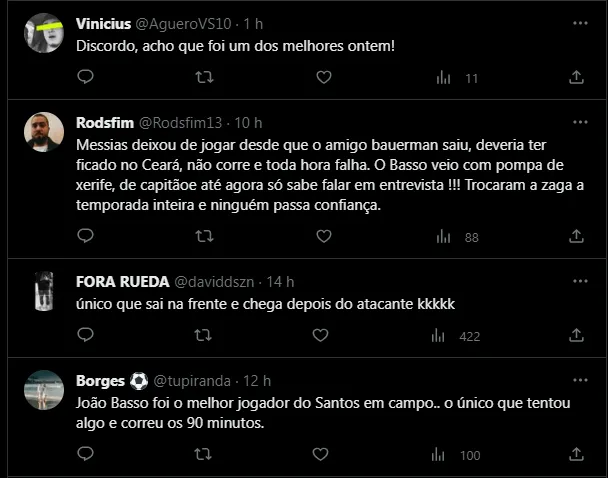The width and height of the screenshot is (608, 478).
Task: Reply to Vinicius's tweet
Action: [x=85, y=77]
